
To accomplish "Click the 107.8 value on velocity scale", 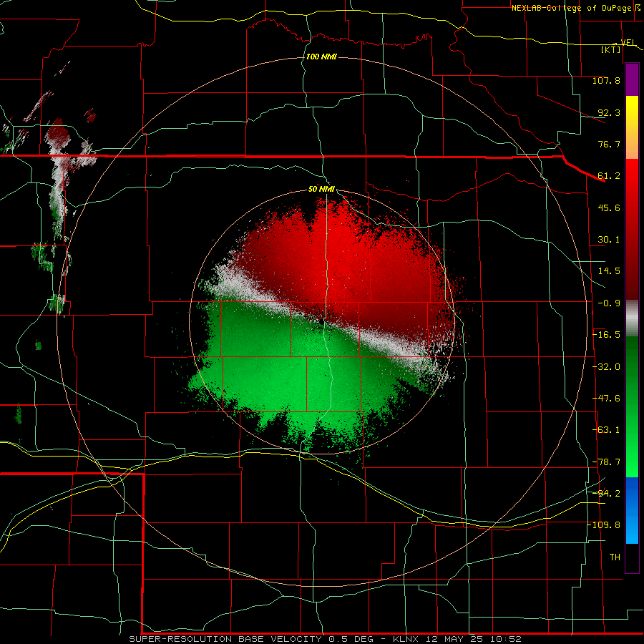I will click(606, 80).
